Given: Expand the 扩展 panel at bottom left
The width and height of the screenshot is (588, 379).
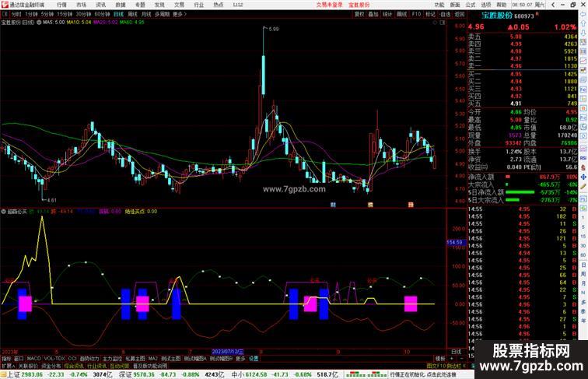Looking at the screenshot, I should 8,366.
